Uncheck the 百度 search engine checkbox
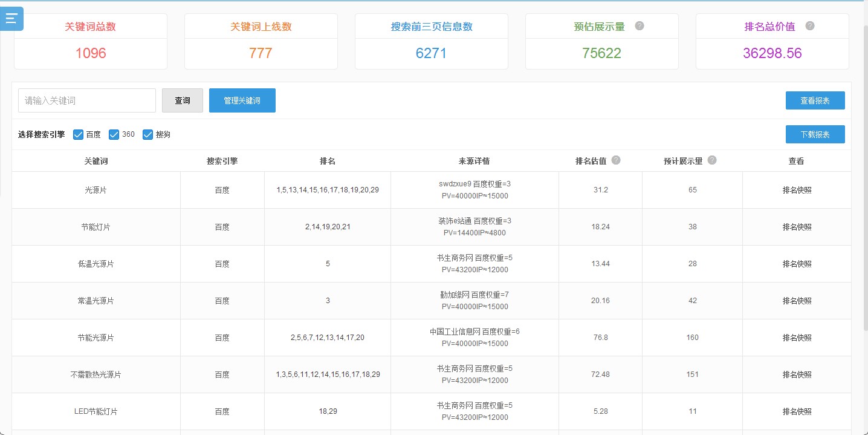This screenshot has height=435, width=868. click(x=78, y=134)
